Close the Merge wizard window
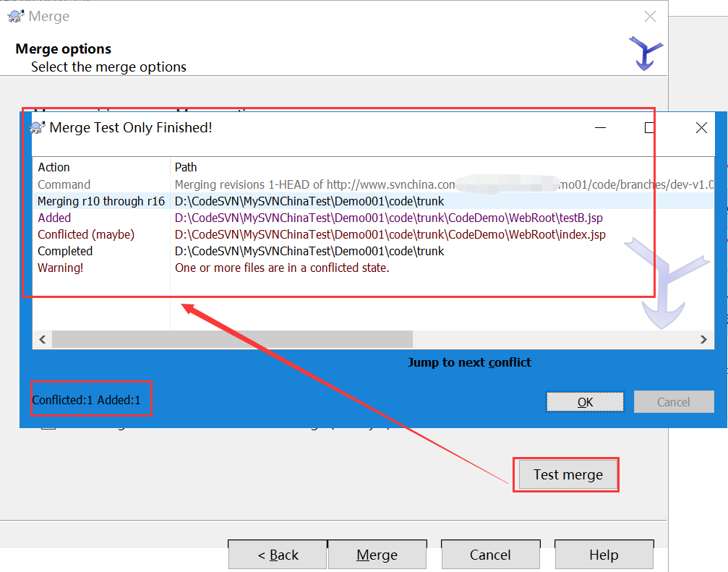The height and width of the screenshot is (572, 728). pyautogui.click(x=651, y=17)
